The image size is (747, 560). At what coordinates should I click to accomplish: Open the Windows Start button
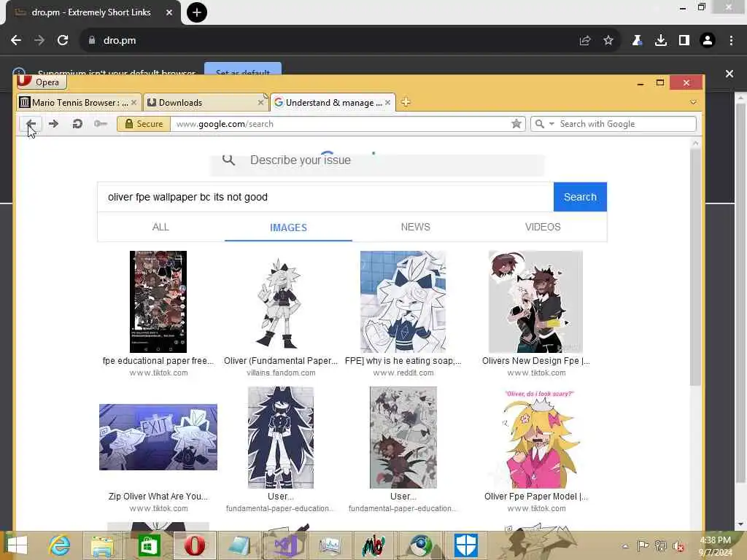tap(18, 545)
